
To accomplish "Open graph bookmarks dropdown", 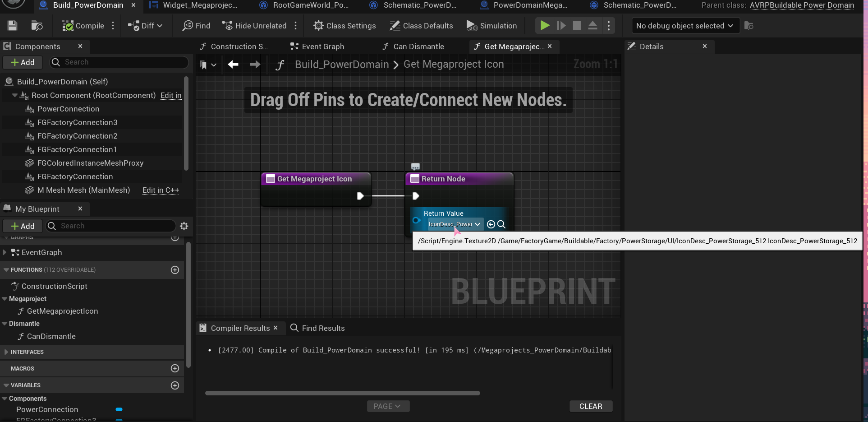I will click(208, 65).
